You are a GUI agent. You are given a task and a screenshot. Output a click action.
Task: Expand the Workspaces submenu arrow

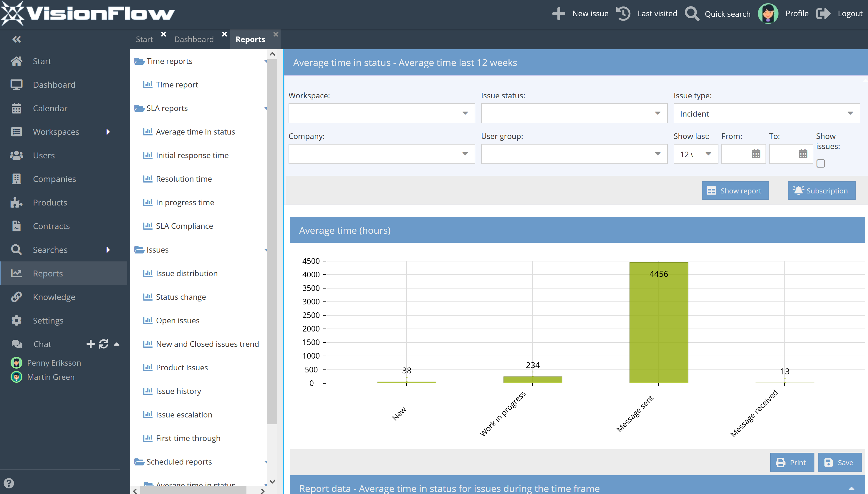(x=108, y=132)
